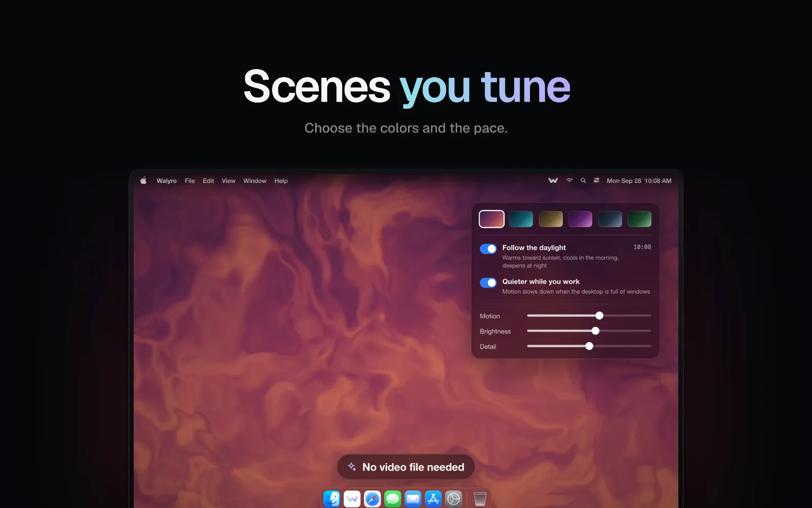Click the No video file needed pill
This screenshot has height=508, width=812.
[406, 467]
